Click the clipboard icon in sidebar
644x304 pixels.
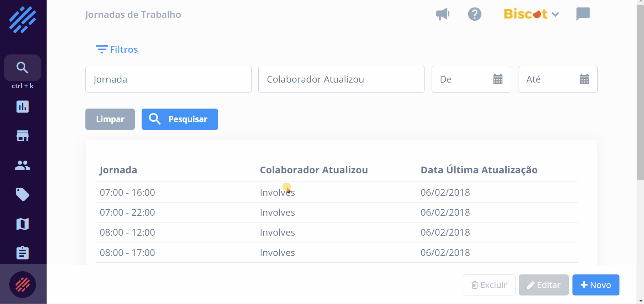tap(22, 253)
